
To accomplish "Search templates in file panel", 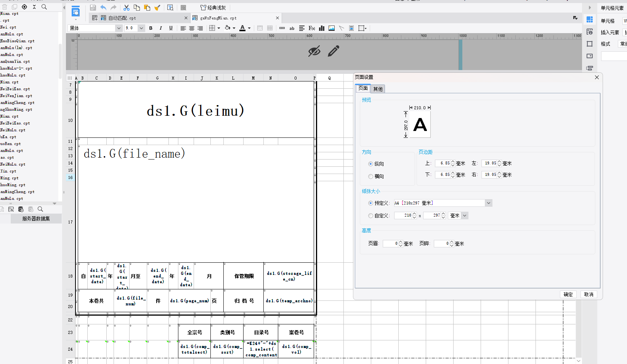I will coord(44,7).
